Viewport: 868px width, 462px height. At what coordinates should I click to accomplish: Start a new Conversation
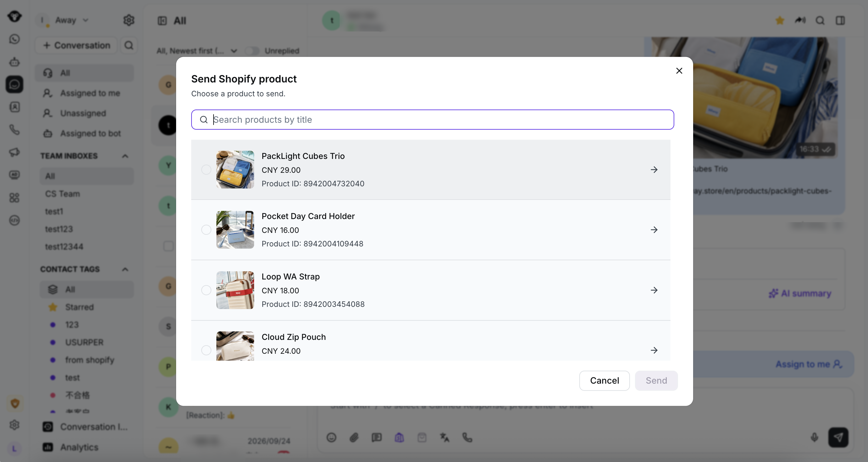coord(76,45)
